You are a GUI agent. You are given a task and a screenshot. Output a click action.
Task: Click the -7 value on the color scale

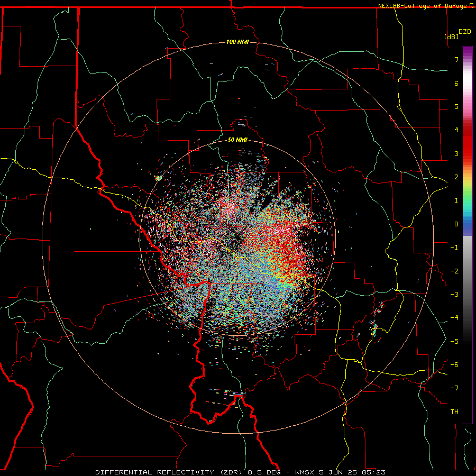pyautogui.click(x=454, y=388)
